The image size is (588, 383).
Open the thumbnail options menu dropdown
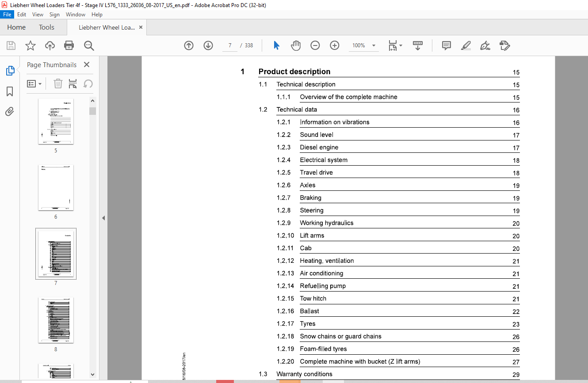coord(34,83)
